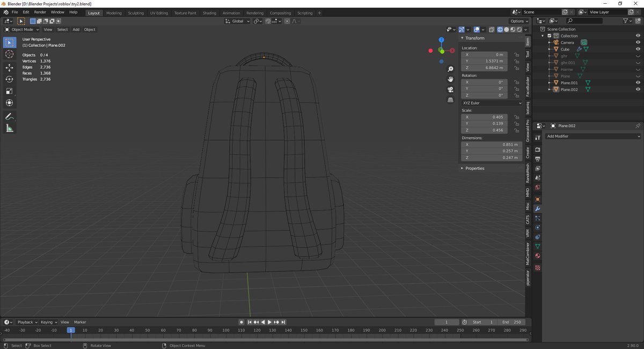Uncheck the Collection checkbox in the Outliner
644x349 pixels.
[549, 35]
